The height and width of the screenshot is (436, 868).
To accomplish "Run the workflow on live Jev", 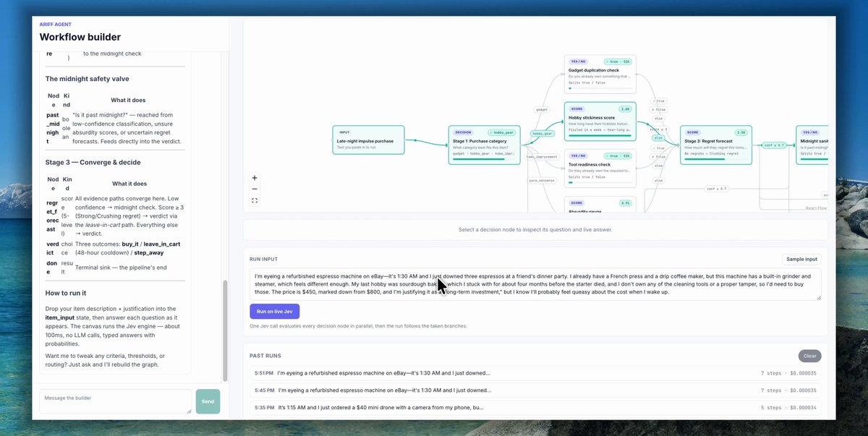I will 274,311.
